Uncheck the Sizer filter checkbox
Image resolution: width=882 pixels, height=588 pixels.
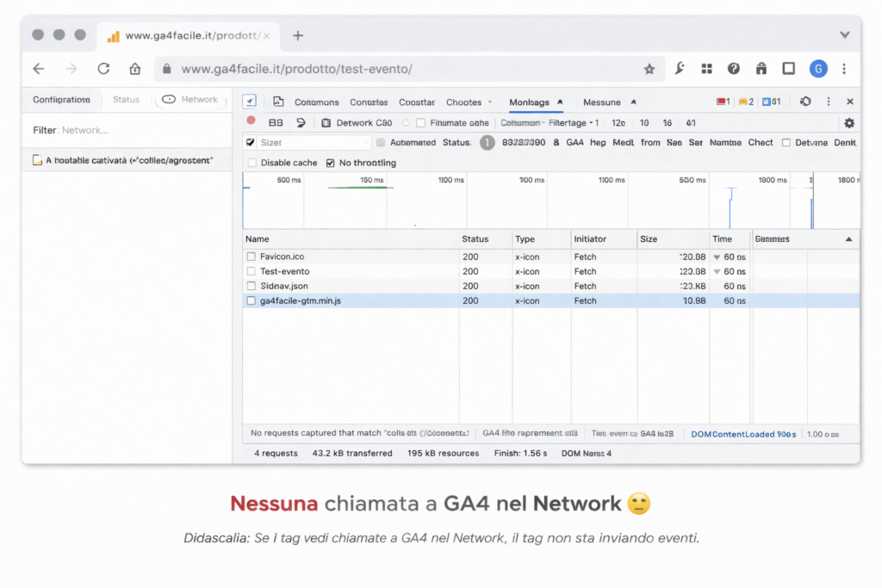point(251,142)
